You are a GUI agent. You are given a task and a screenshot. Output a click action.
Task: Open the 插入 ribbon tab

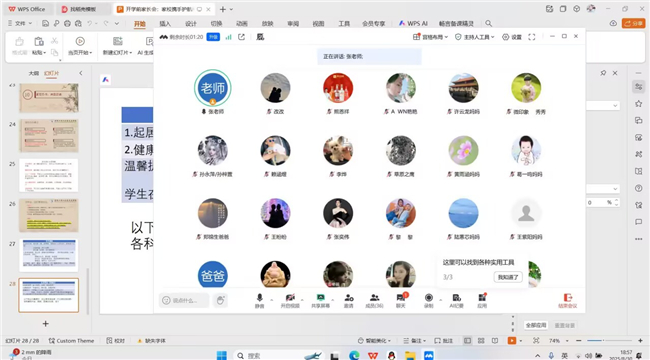(x=165, y=24)
